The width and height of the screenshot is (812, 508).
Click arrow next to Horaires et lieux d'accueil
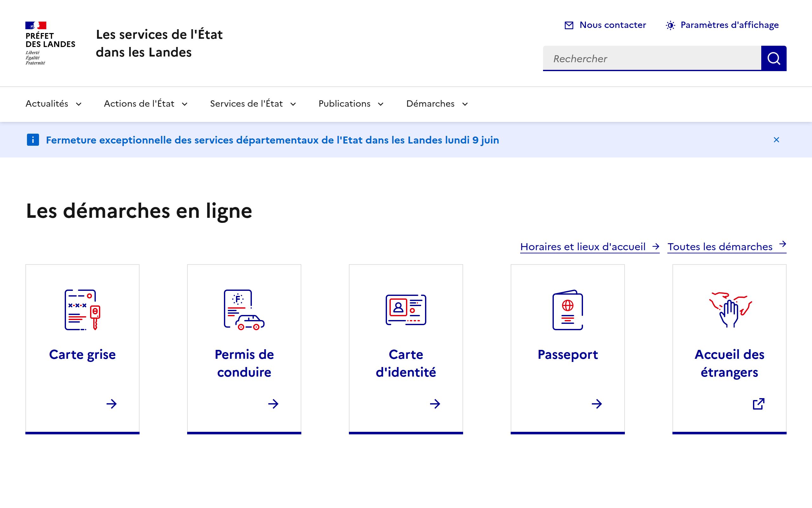tap(655, 247)
